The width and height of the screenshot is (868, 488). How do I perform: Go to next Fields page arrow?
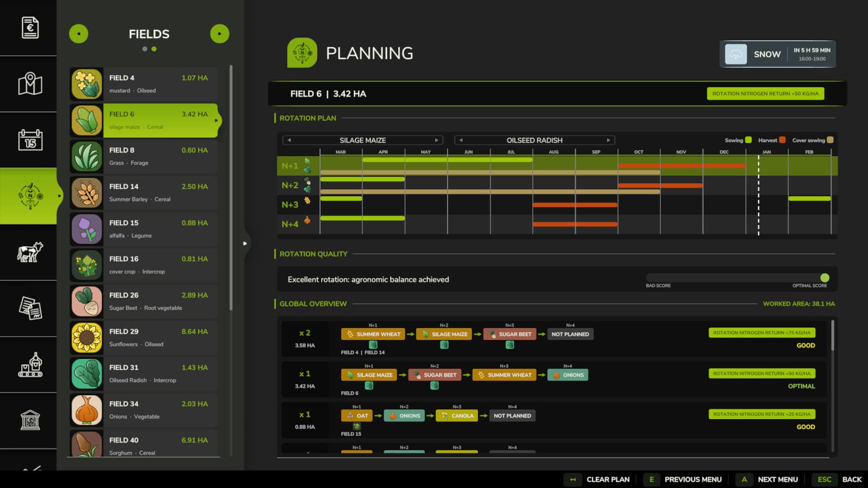click(x=220, y=34)
